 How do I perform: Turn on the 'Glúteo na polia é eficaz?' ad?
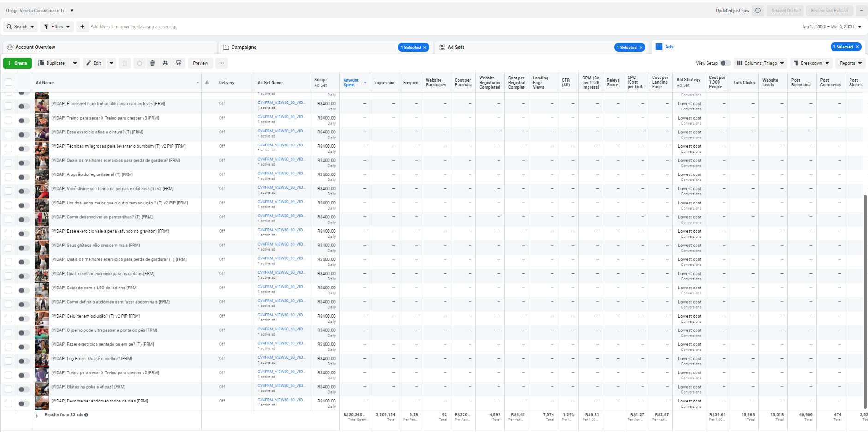(x=24, y=390)
